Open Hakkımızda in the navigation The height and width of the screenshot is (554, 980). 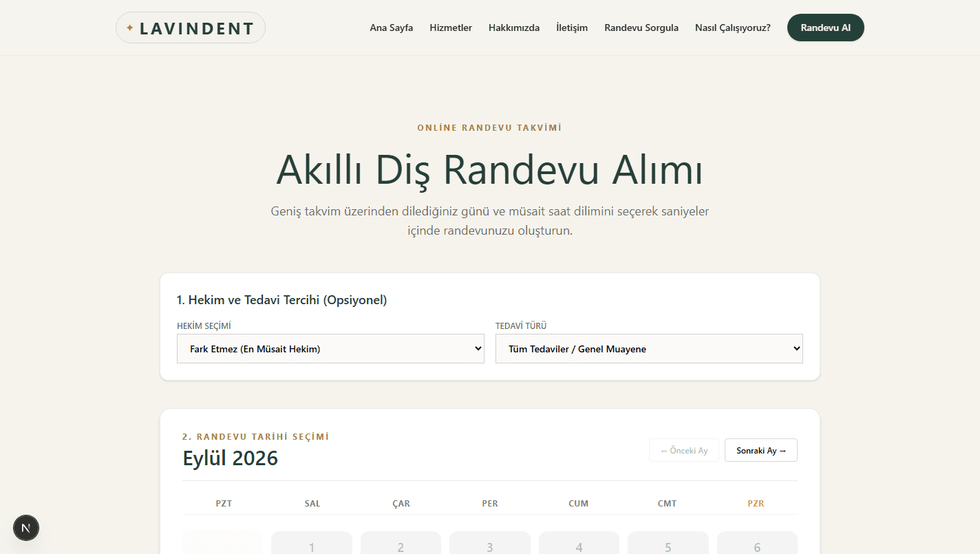point(514,28)
